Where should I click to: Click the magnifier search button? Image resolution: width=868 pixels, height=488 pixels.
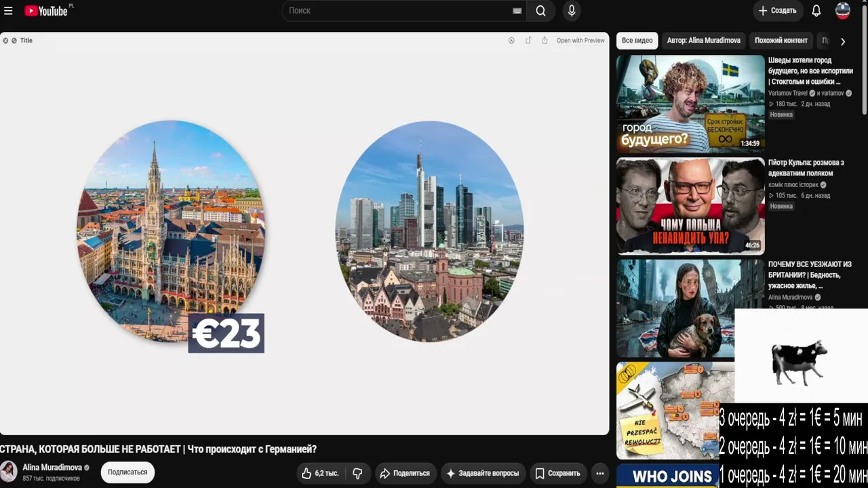540,11
